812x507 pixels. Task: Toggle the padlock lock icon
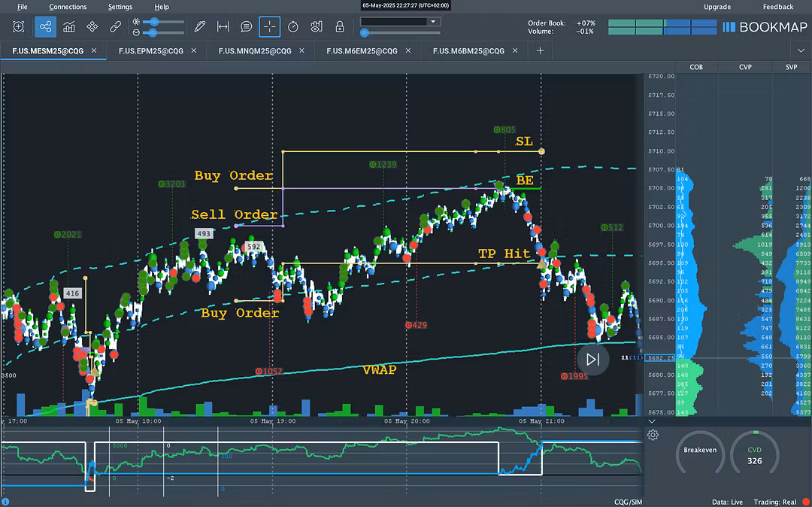pyautogui.click(x=340, y=27)
